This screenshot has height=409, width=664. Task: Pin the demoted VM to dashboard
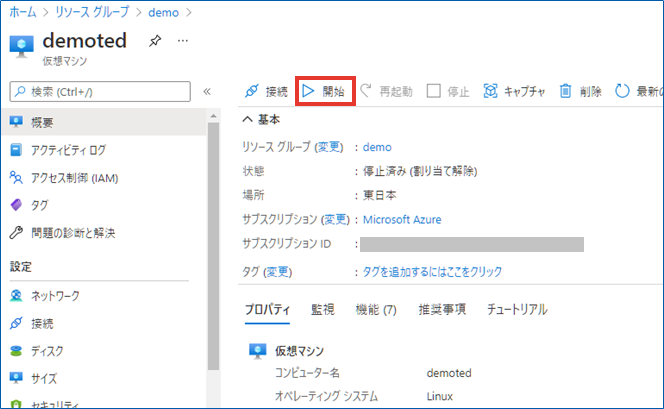click(x=155, y=41)
